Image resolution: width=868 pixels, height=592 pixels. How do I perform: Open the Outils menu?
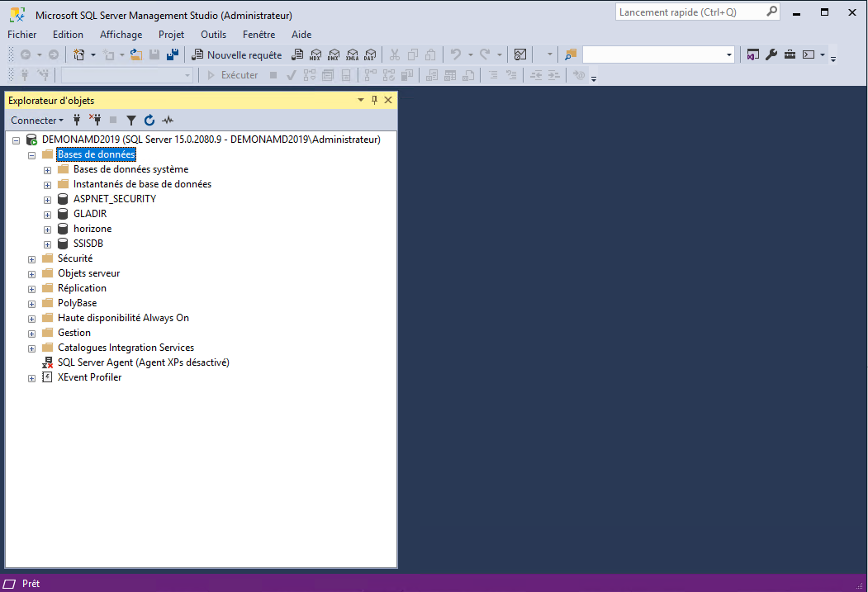point(214,35)
